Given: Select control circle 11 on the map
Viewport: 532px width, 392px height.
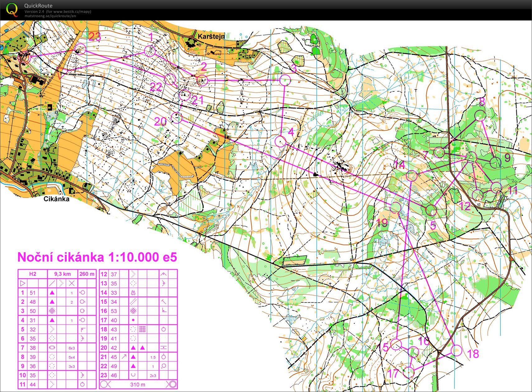Looking at the screenshot, I should [497, 187].
